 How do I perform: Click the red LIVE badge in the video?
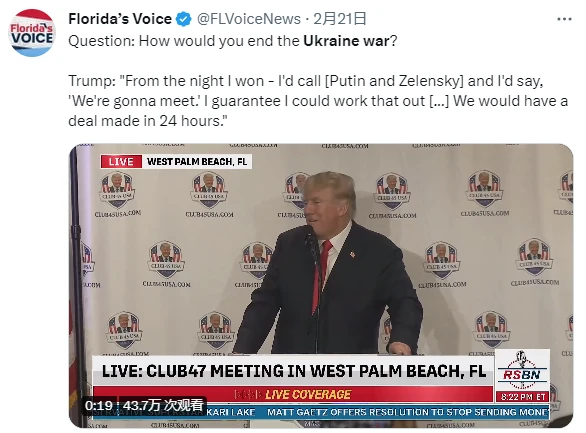point(121,161)
